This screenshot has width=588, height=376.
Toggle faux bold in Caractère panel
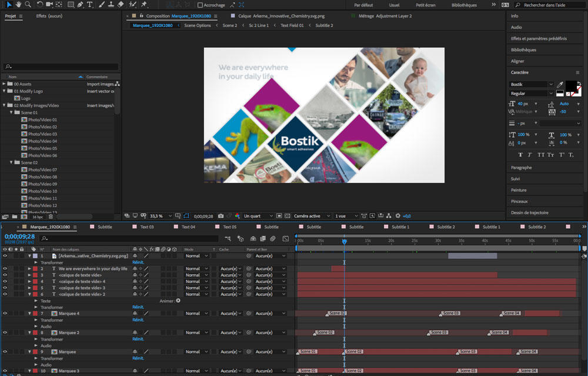(520, 155)
